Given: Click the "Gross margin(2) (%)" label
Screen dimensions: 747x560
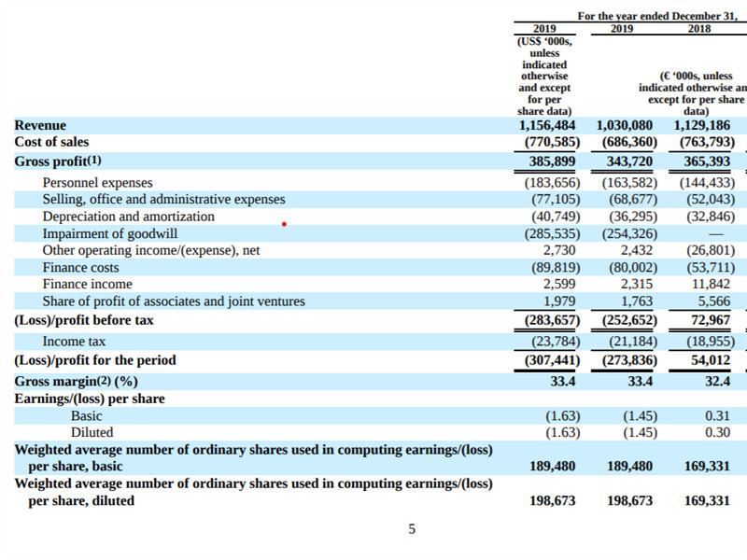Looking at the screenshot, I should (x=76, y=382).
